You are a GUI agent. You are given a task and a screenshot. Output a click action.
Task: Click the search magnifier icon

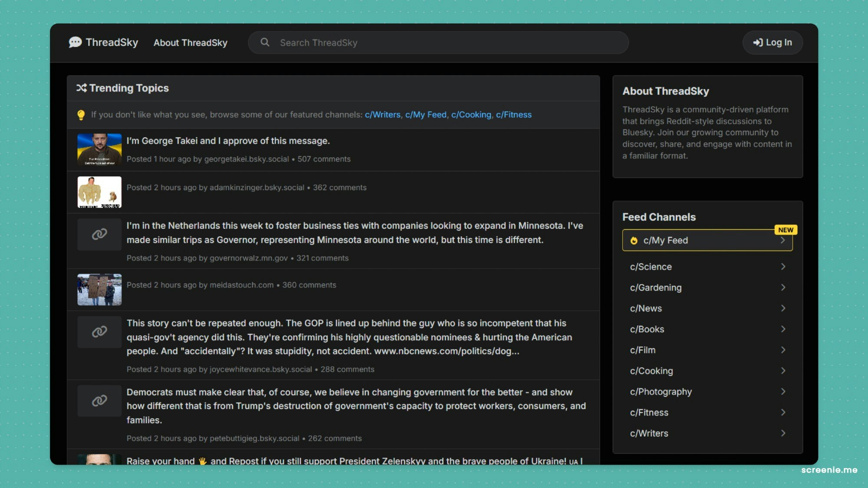click(x=265, y=42)
